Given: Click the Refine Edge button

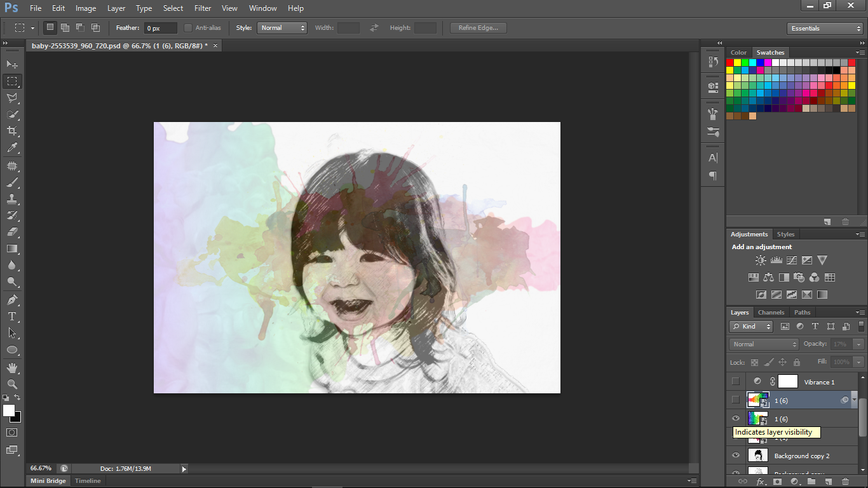Looking at the screenshot, I should coord(478,28).
